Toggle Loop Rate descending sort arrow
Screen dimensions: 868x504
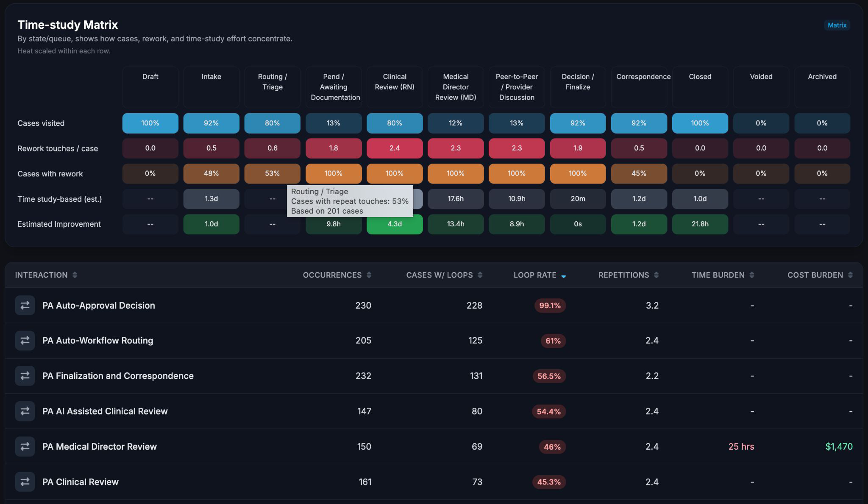click(x=564, y=276)
